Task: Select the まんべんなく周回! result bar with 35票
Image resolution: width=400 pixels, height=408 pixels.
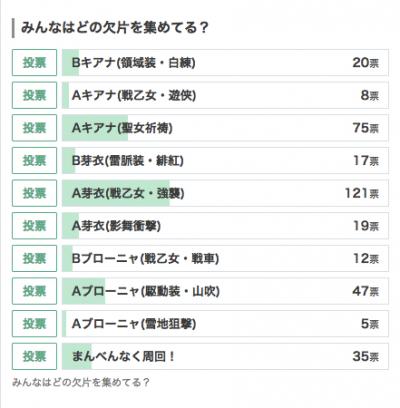Action: tap(225, 356)
